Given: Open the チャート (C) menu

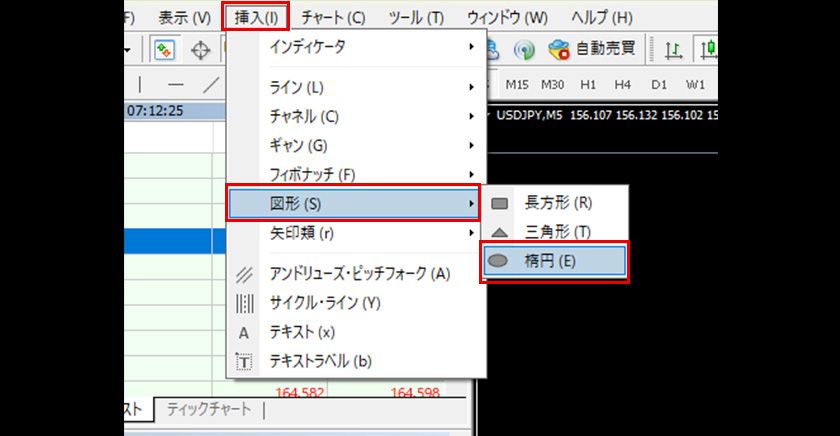Looking at the screenshot, I should pyautogui.click(x=333, y=17).
